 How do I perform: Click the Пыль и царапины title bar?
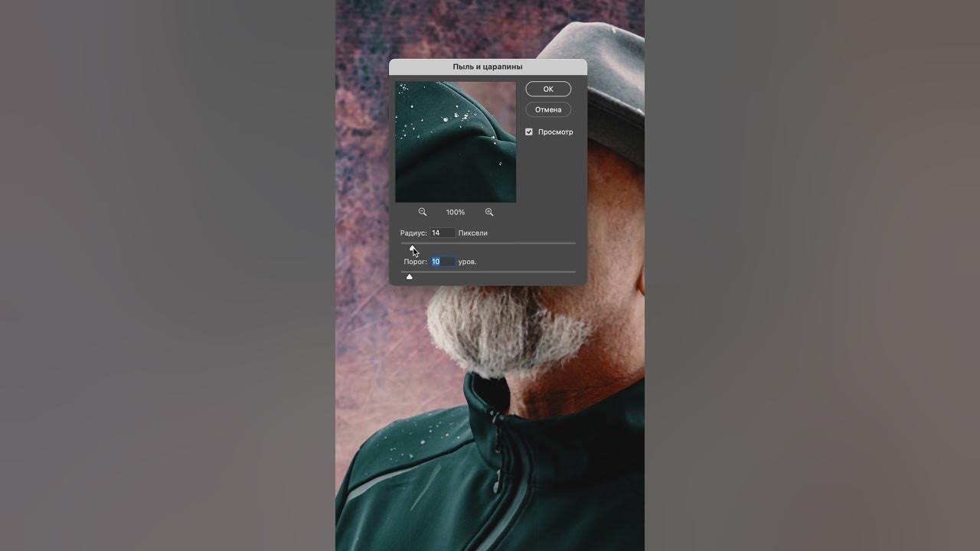point(488,67)
